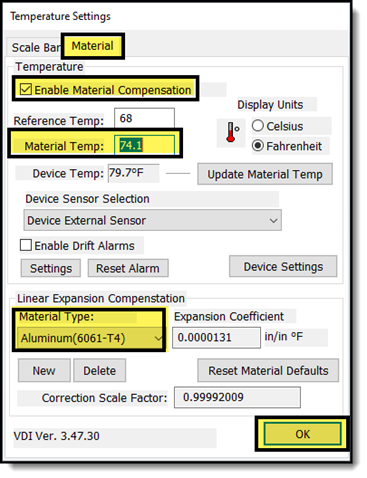The image size is (367, 478).
Task: Click the red thermometer icon
Action: (x=231, y=132)
